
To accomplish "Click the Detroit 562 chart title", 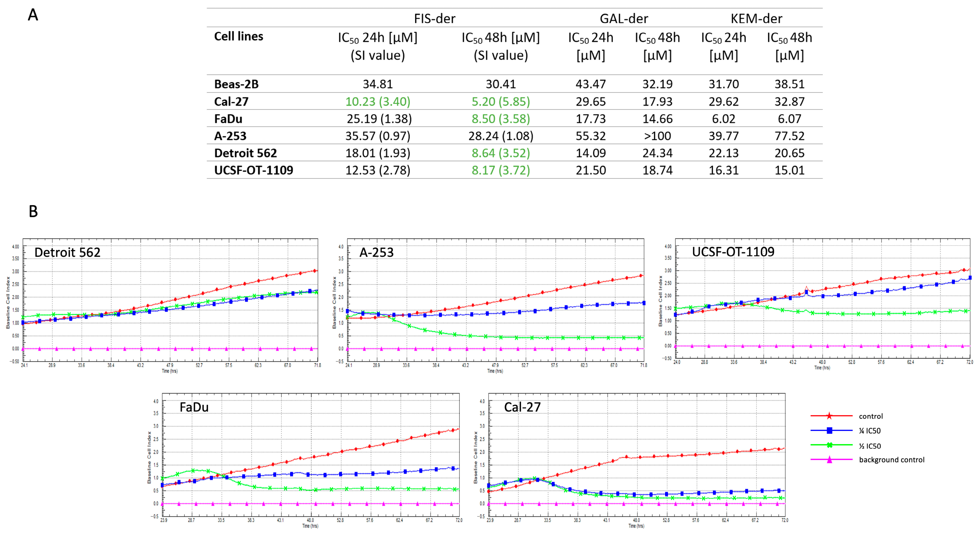I will click(x=67, y=252).
